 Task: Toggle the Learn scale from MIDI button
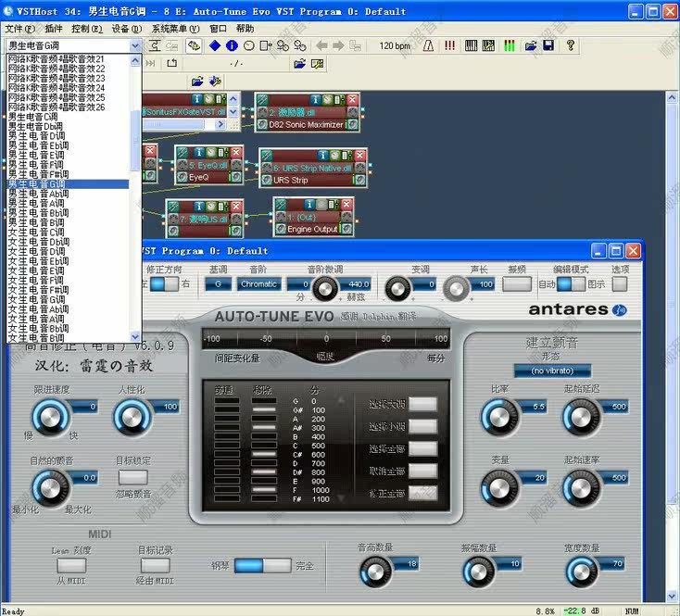point(71,565)
